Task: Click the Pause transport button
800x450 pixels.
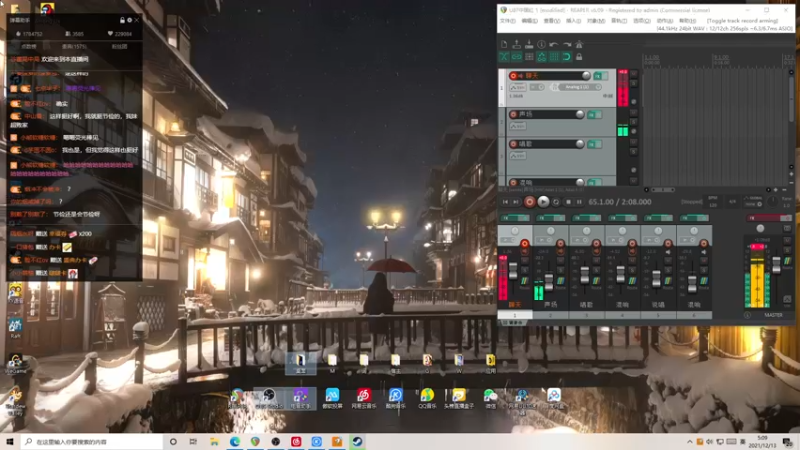Action: [579, 202]
